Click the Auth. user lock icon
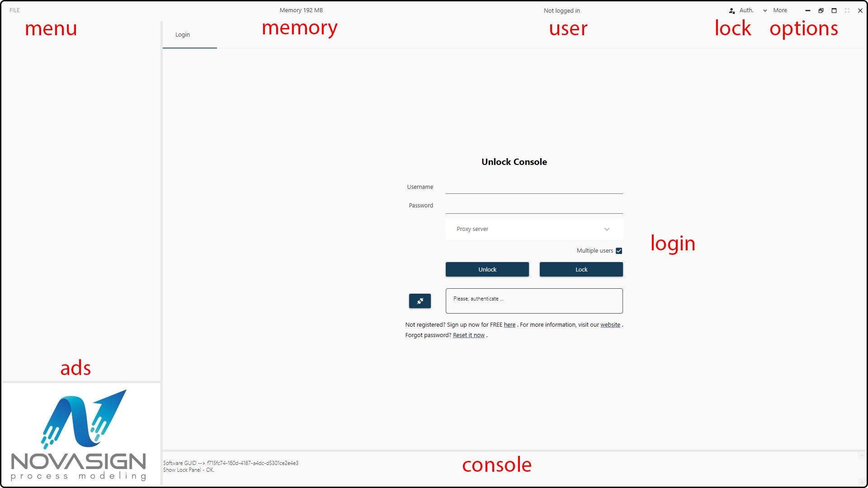This screenshot has height=488, width=868. tap(731, 10)
